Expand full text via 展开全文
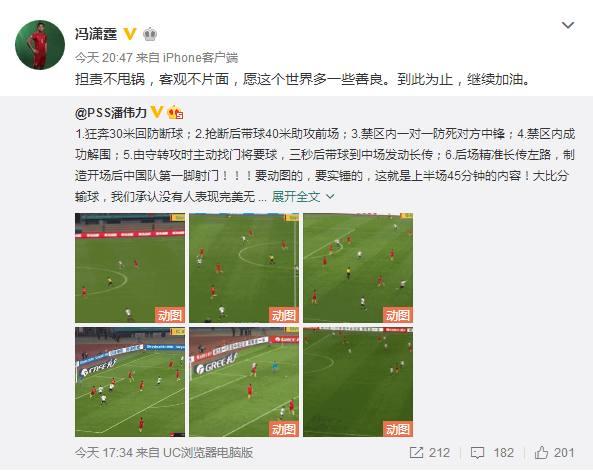 [x=296, y=197]
